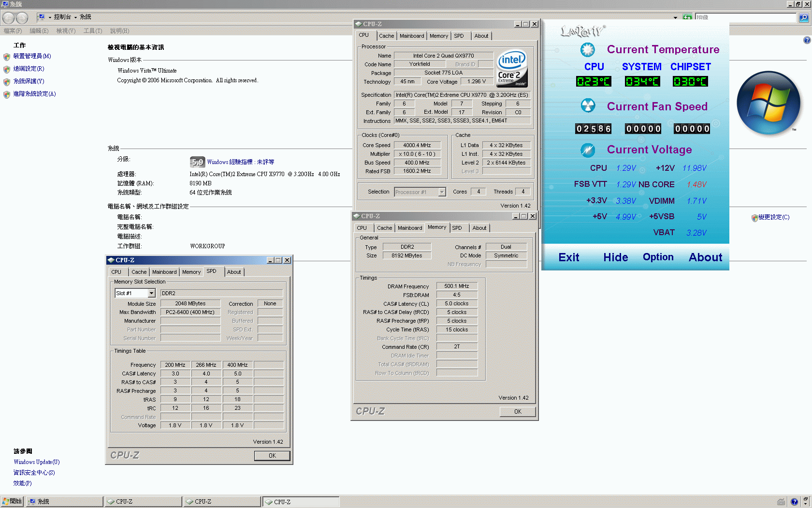
Task: Click the shield icon next to 遠端設定
Action: pyautogui.click(x=7, y=69)
